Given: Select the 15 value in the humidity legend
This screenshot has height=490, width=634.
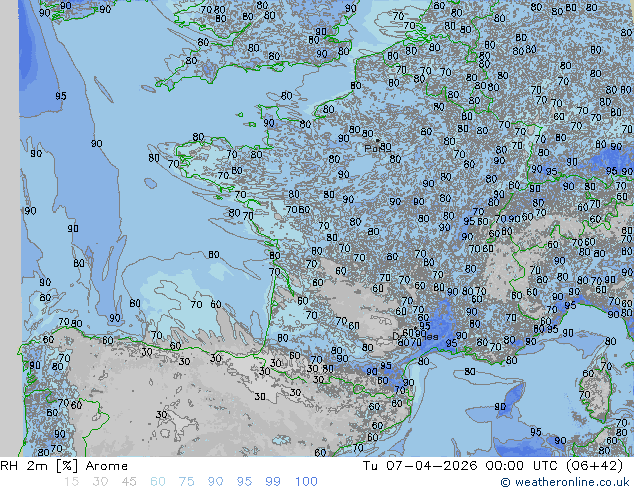Looking at the screenshot, I should (71, 482).
